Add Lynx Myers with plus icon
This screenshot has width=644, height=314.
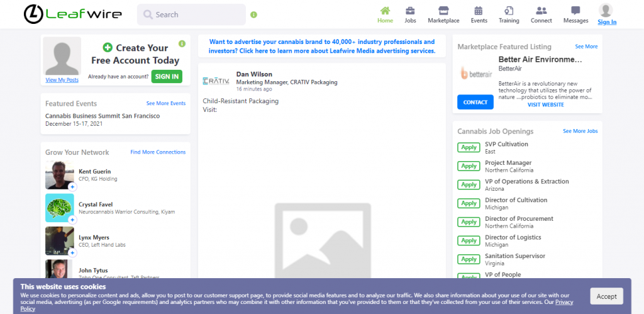pyautogui.click(x=72, y=253)
